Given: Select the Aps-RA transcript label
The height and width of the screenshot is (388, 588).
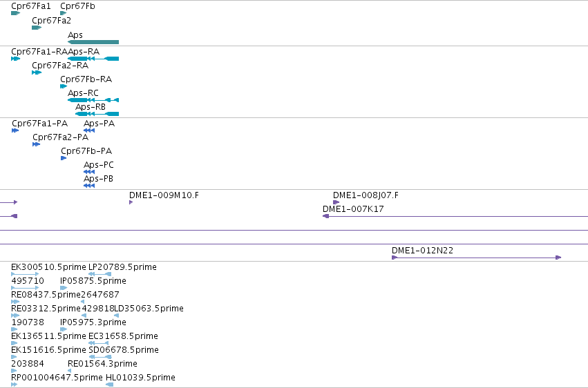Looking at the screenshot, I should [x=84, y=52].
